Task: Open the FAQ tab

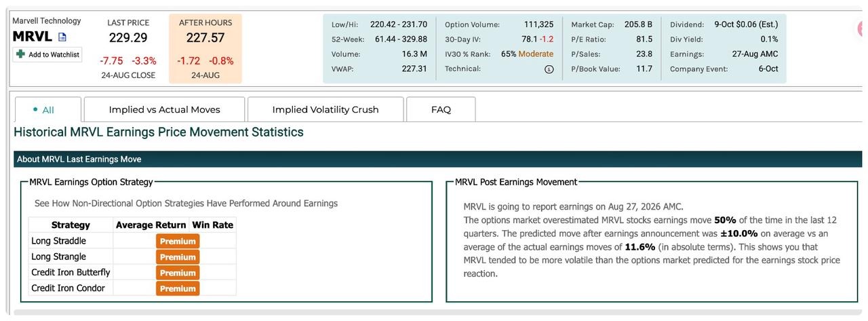Action: point(441,109)
